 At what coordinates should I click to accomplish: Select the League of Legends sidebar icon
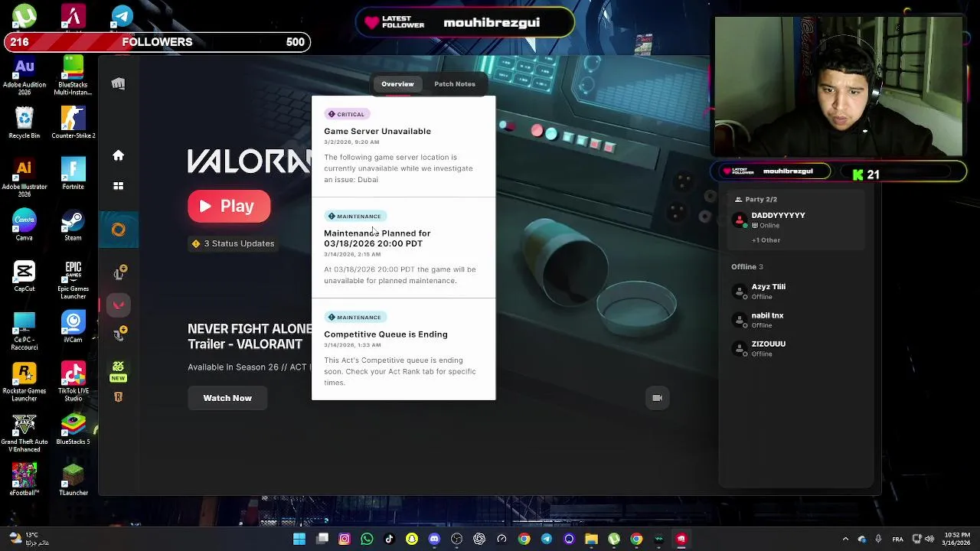click(x=119, y=273)
